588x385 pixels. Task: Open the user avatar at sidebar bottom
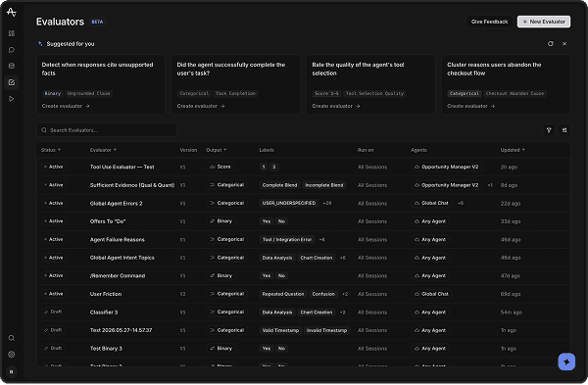pyautogui.click(x=11, y=372)
